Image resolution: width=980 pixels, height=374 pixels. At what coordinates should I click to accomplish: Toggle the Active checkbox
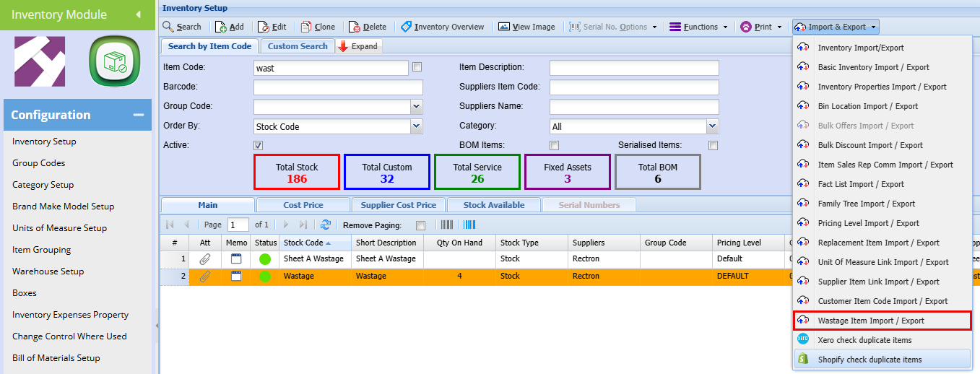click(x=259, y=145)
